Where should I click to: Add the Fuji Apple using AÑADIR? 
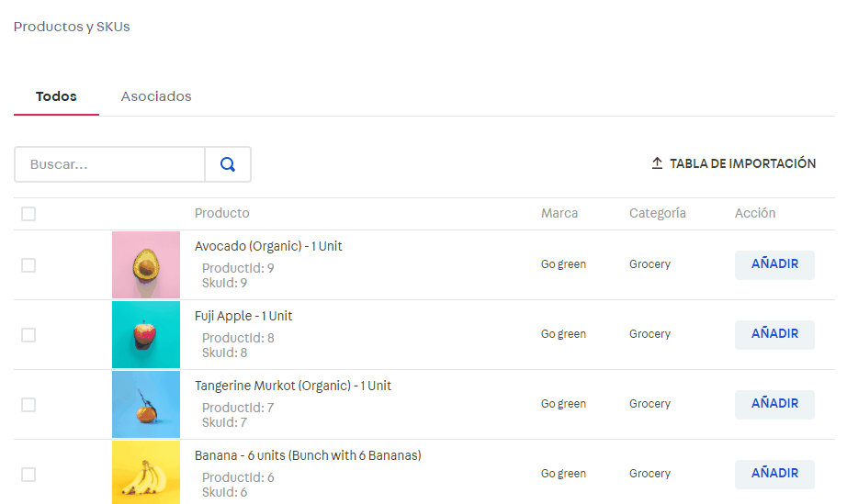click(774, 334)
